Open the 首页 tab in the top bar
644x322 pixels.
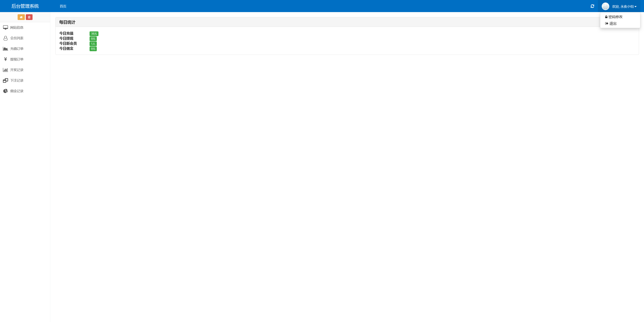pos(63,6)
